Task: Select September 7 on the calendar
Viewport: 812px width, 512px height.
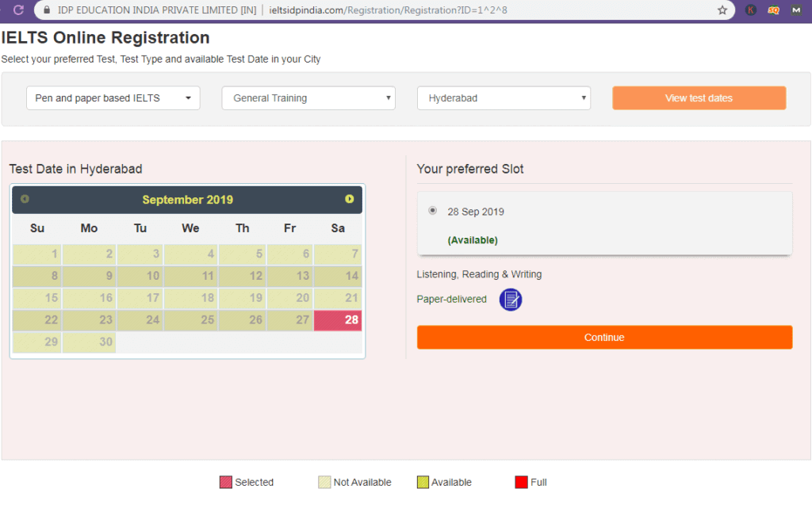Action: point(338,254)
